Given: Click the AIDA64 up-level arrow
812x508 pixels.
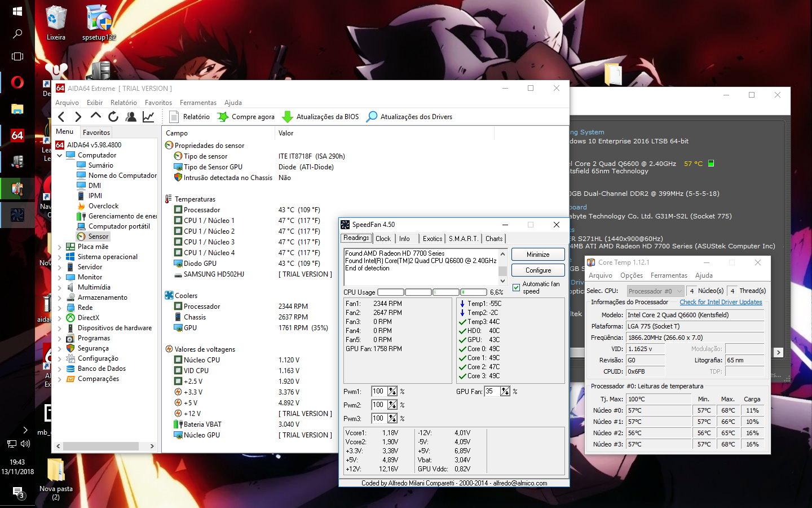Looking at the screenshot, I should (x=96, y=116).
